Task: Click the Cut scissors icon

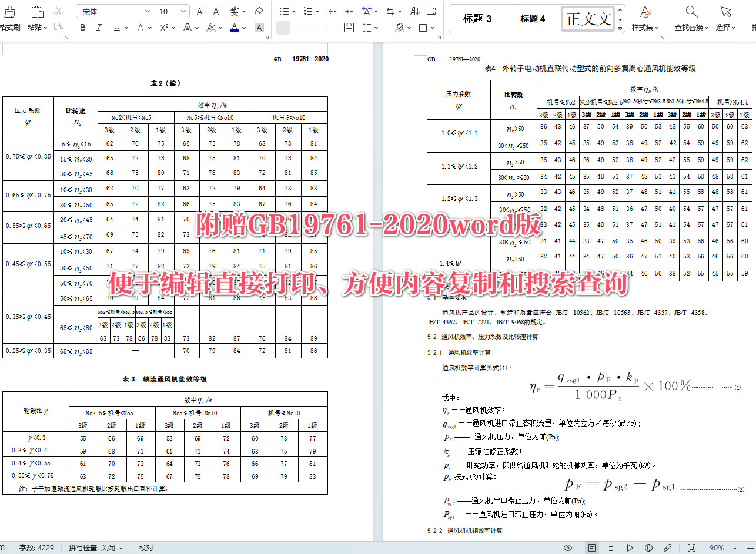Action: [x=58, y=12]
